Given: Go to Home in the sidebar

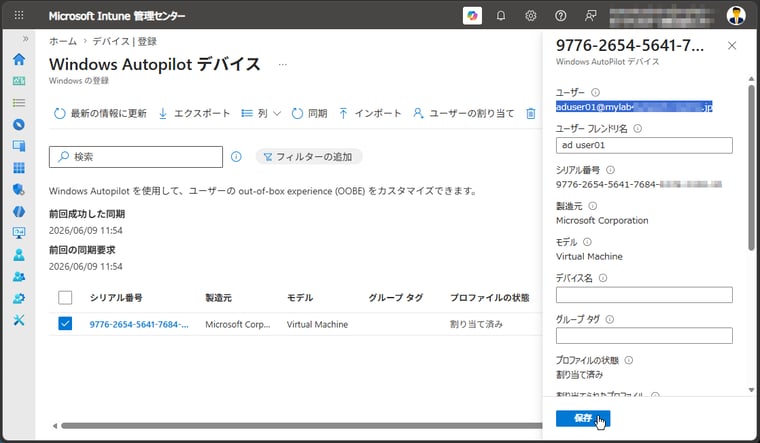Looking at the screenshot, I should coord(19,59).
